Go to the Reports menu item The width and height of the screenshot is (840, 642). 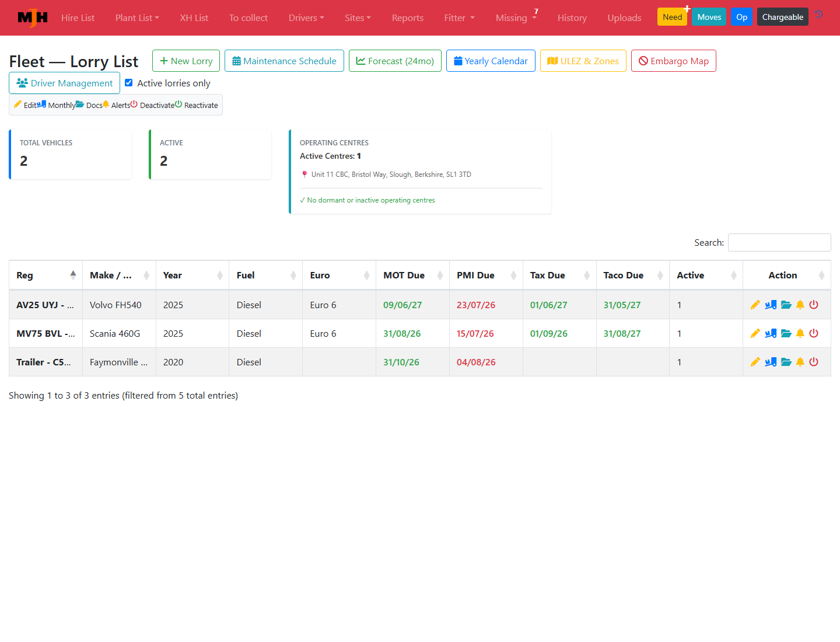408,18
